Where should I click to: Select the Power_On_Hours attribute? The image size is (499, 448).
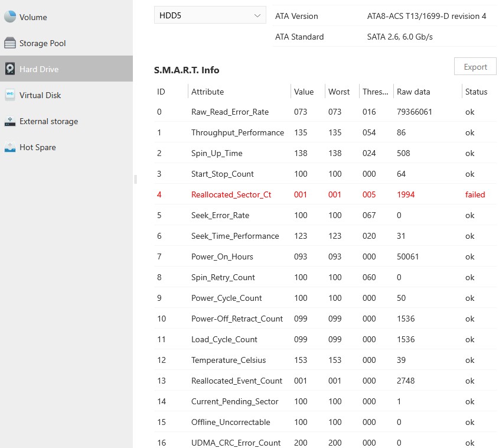[222, 257]
